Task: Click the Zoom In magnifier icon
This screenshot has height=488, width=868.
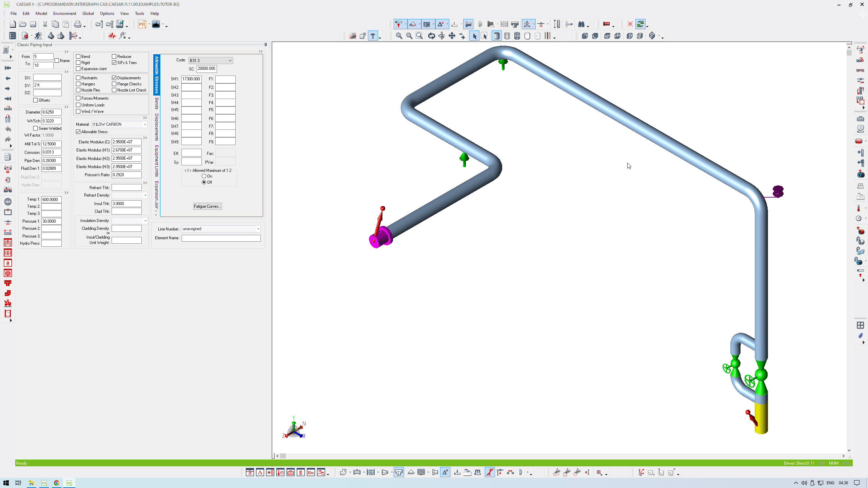Action: (x=399, y=36)
